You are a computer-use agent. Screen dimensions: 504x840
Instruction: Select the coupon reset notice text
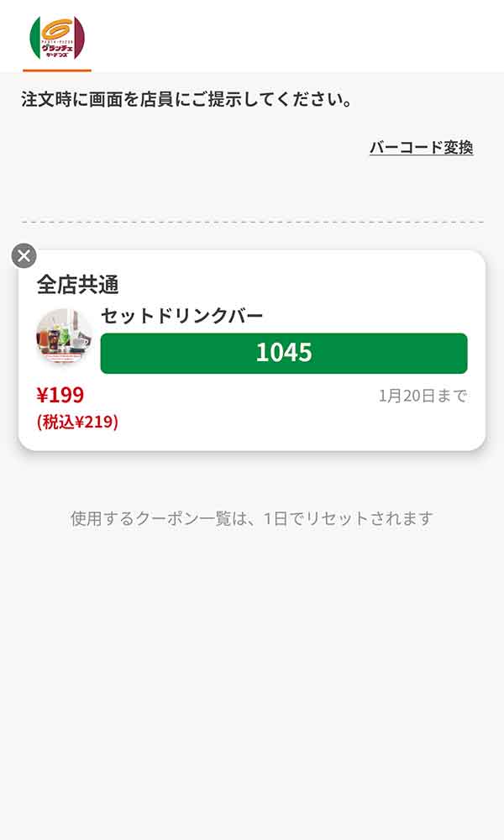point(252,519)
